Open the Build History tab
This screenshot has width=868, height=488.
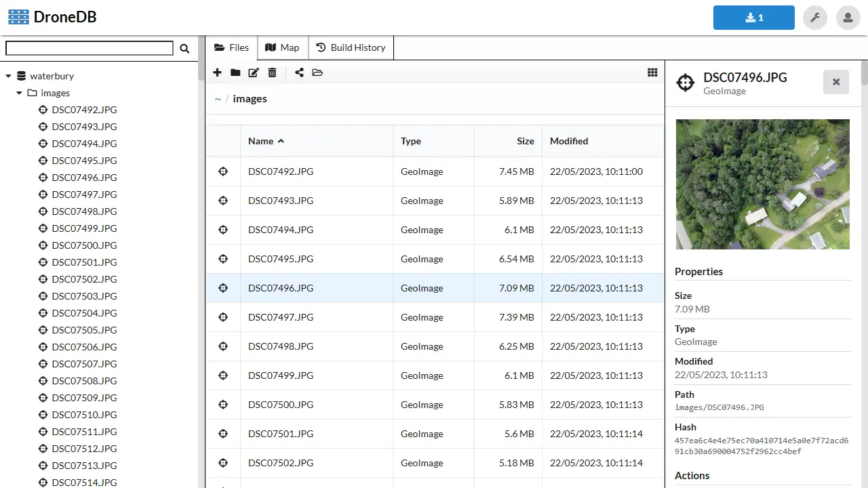[x=351, y=47]
